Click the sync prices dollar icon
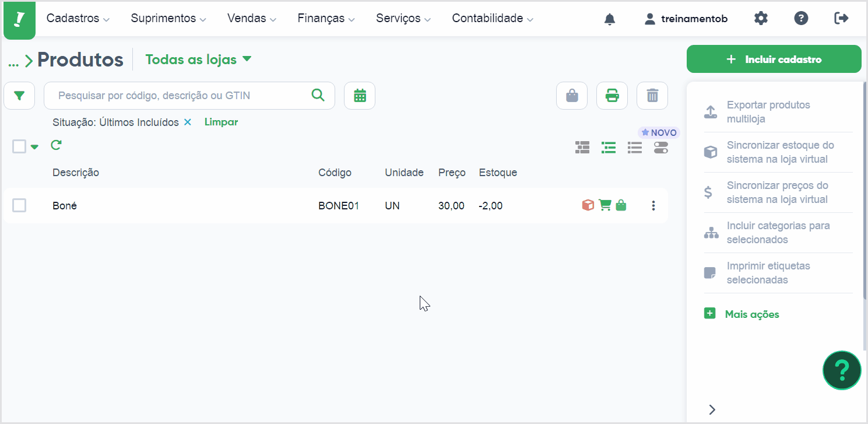The image size is (868, 424). (x=708, y=192)
